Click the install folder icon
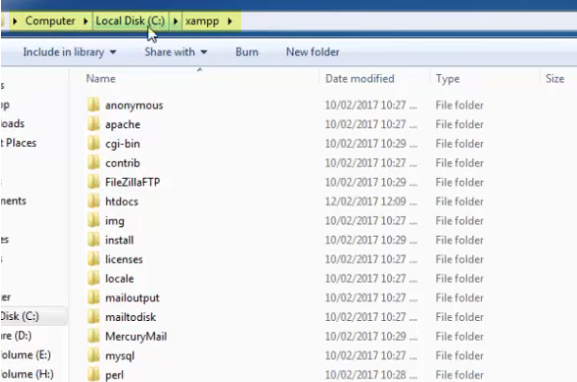This screenshot has height=382, width=577. [x=93, y=240]
